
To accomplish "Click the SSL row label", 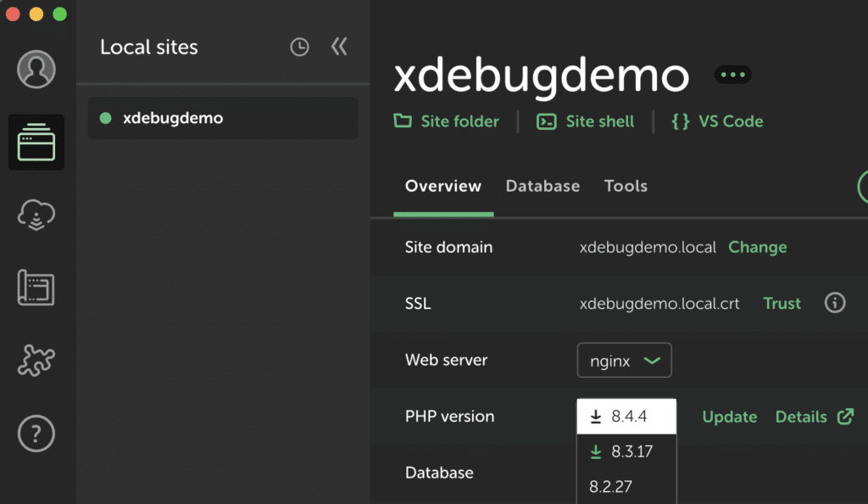I will pos(417,304).
